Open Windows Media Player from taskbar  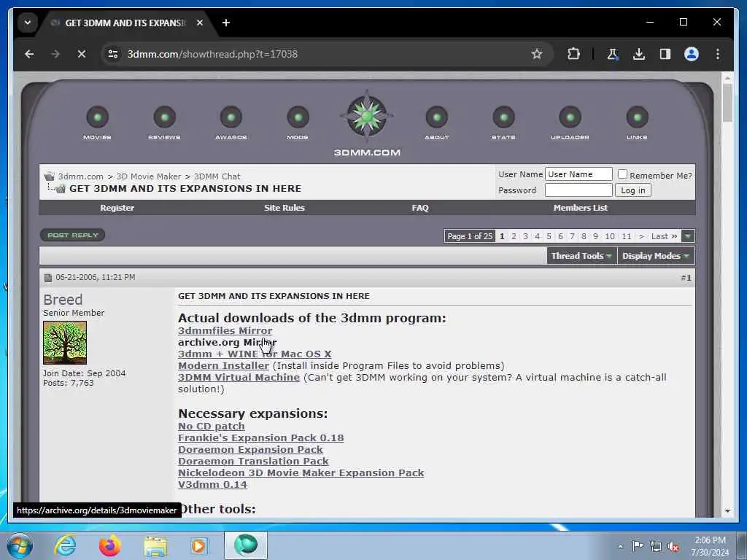[x=198, y=545]
